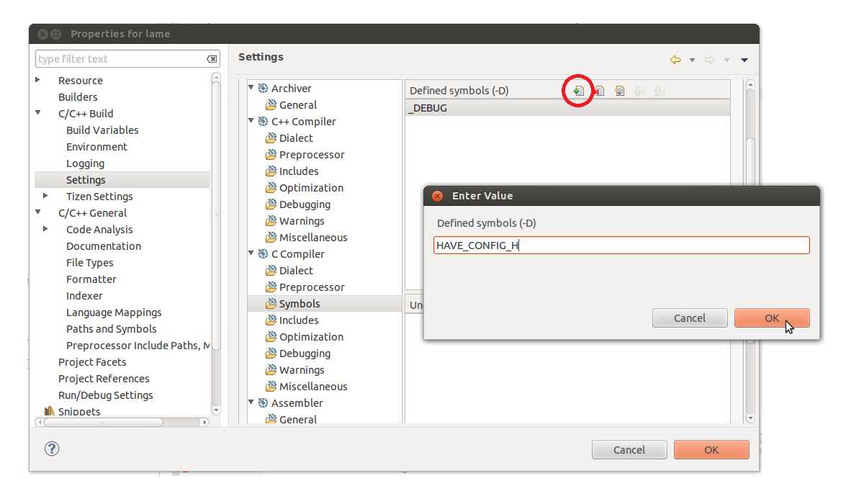The width and height of the screenshot is (864, 504).
Task: Click OK in the Enter Value dialog
Action: click(772, 318)
